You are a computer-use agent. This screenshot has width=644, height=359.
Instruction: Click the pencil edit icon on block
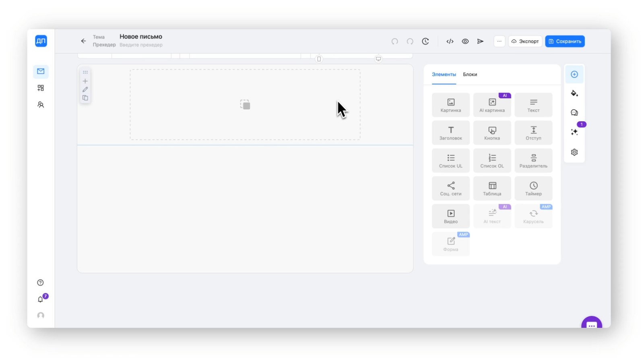85,89
